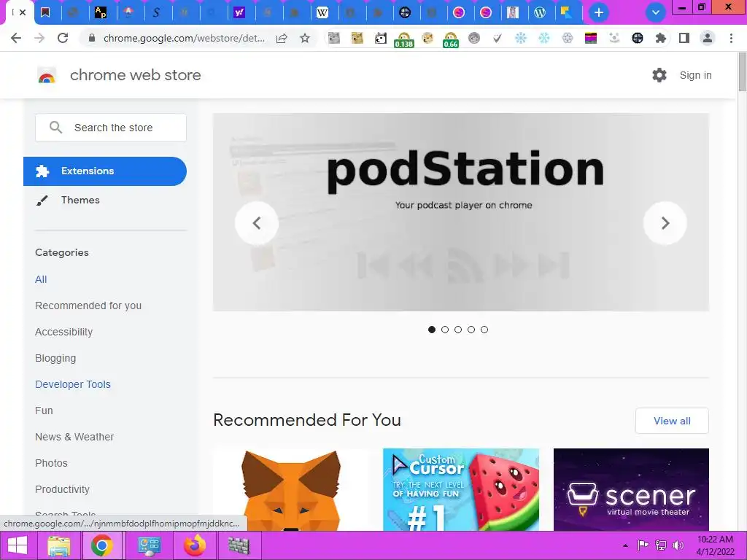Advance to the next carousel slide
This screenshot has width=747, height=560.
[x=665, y=223]
